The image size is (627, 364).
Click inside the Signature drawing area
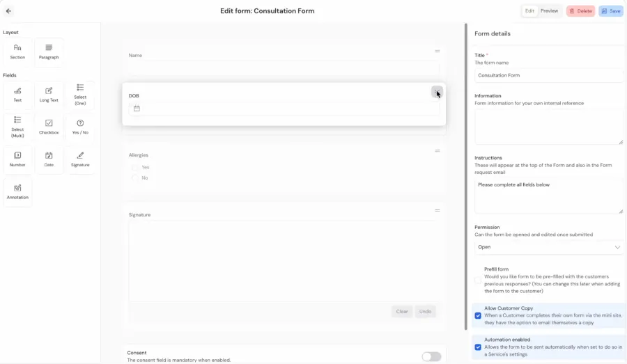click(x=284, y=261)
